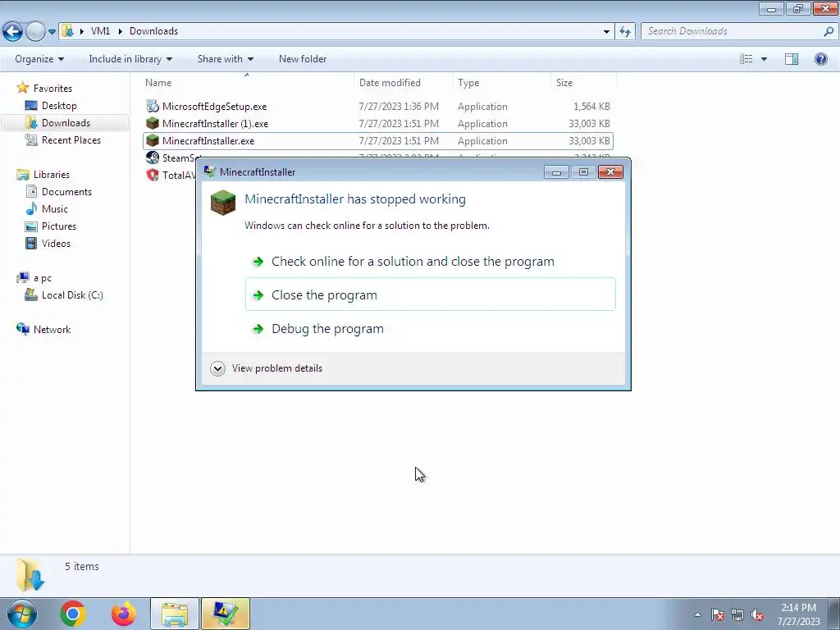Sort by Type column header
840x630 pixels.
(501, 83)
